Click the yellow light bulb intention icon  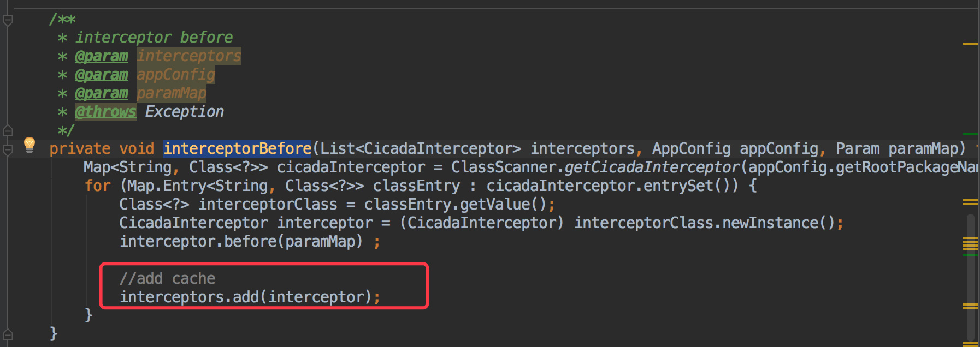(x=29, y=145)
